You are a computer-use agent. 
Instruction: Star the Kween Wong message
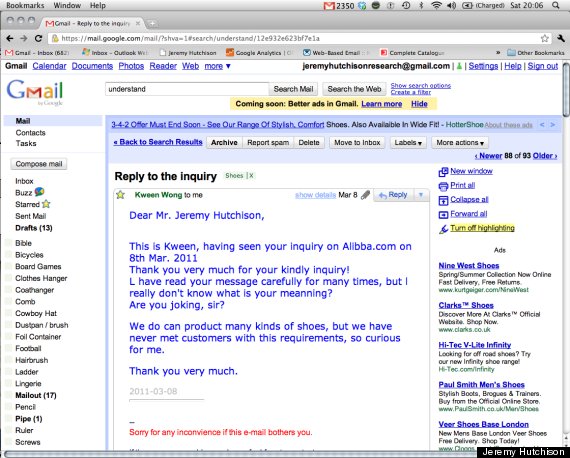(120, 195)
